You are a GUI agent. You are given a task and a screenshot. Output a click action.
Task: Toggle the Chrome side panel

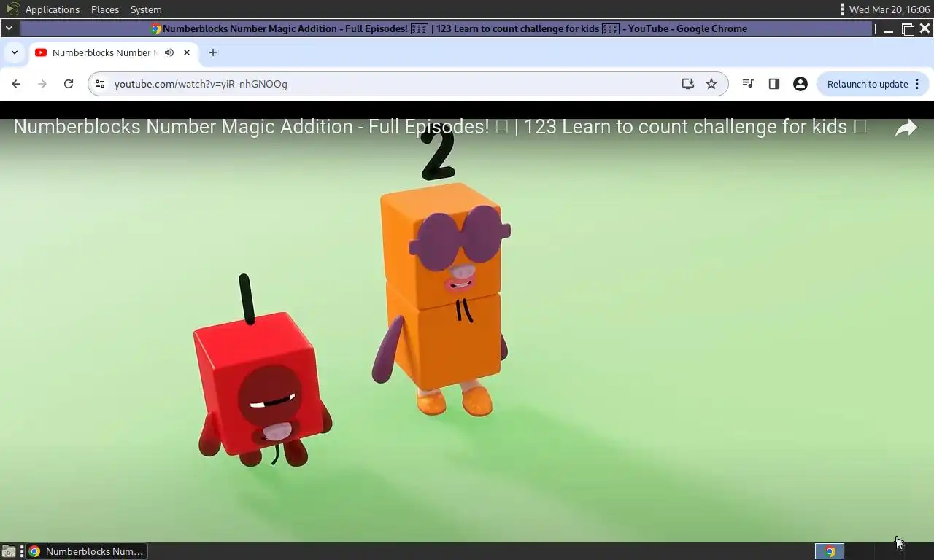(774, 84)
